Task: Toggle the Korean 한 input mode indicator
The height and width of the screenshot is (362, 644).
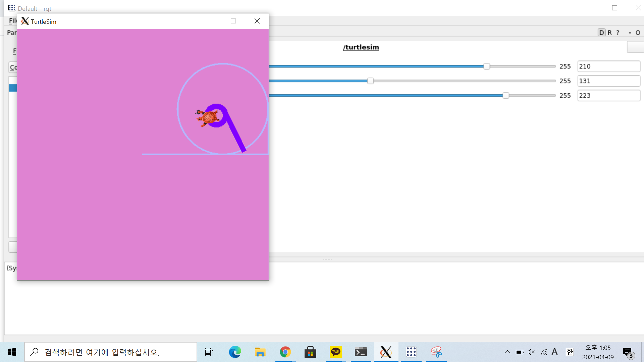Action: [570, 352]
